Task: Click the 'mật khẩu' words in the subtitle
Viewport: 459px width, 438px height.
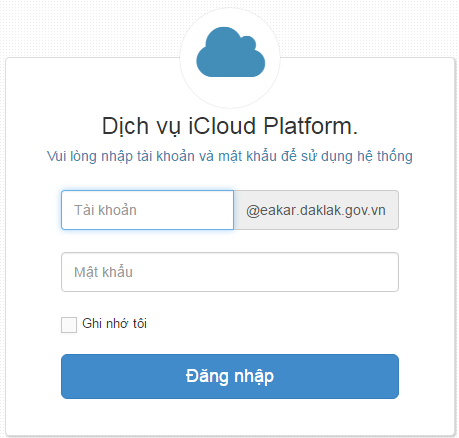Action: [x=247, y=156]
